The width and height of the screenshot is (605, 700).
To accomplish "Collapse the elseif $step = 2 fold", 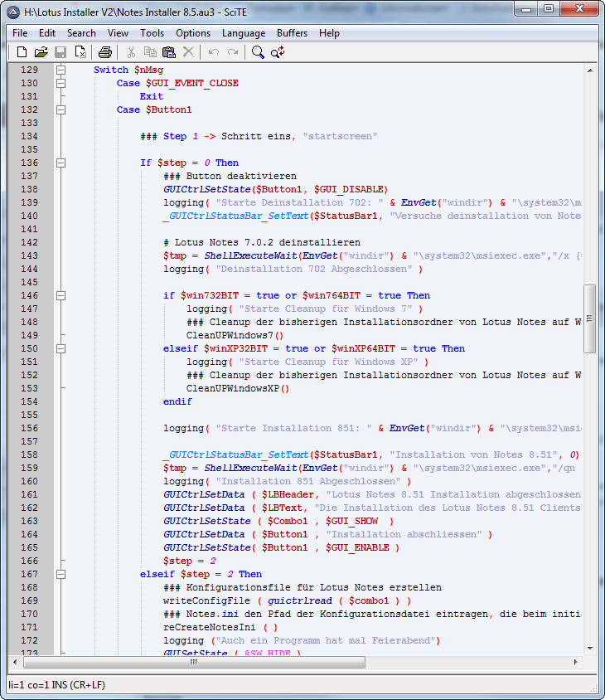I will pos(60,574).
